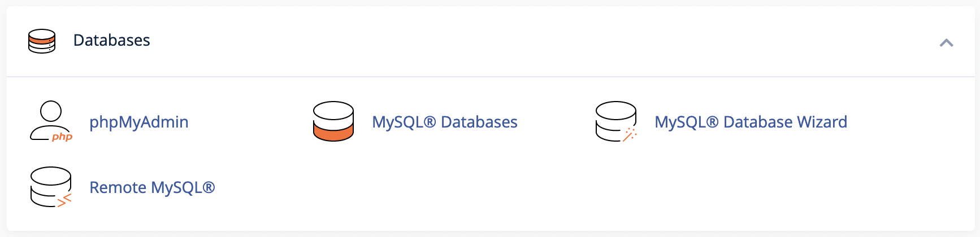Click the magic wand sparkle on the Wizard icon
Screen dimensions: 980x237
pyautogui.click(x=630, y=135)
